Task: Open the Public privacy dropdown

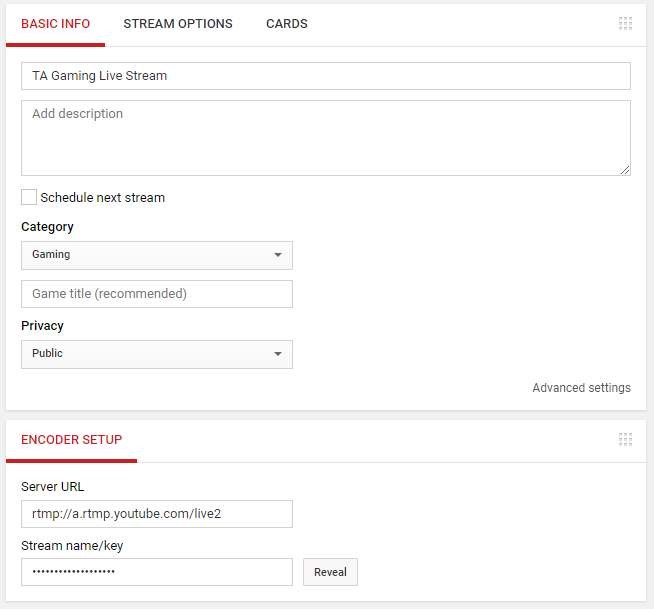Action: coord(157,354)
